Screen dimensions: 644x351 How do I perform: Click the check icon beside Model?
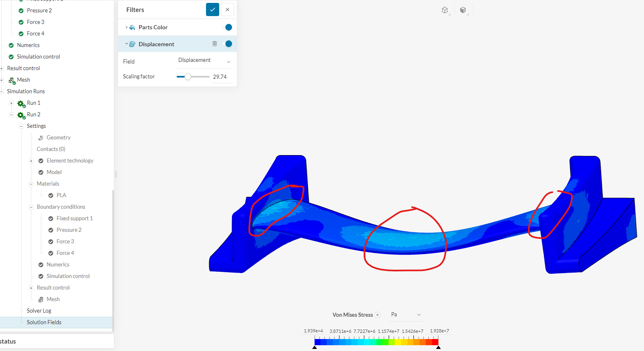point(41,172)
